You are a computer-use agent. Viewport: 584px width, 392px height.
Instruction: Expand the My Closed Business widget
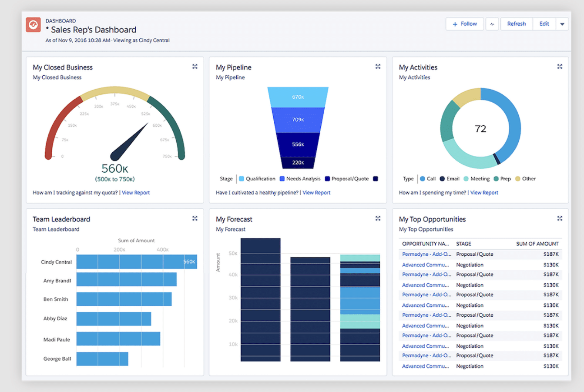pyautogui.click(x=195, y=66)
